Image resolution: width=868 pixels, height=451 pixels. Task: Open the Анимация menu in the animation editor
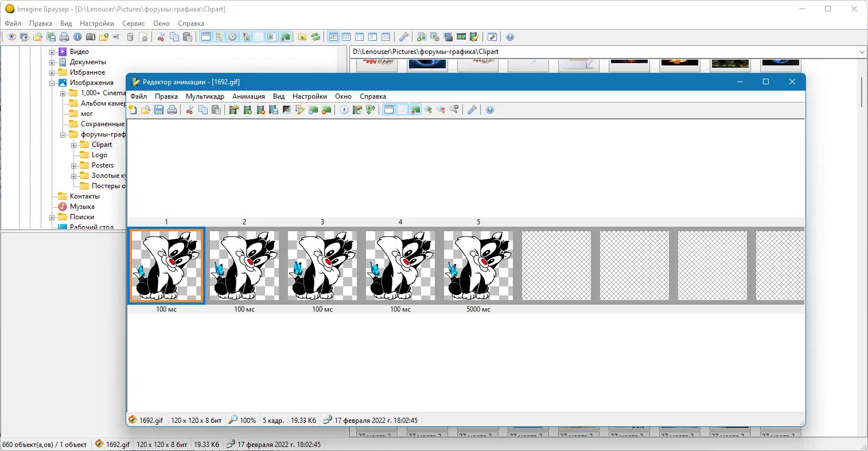click(248, 96)
